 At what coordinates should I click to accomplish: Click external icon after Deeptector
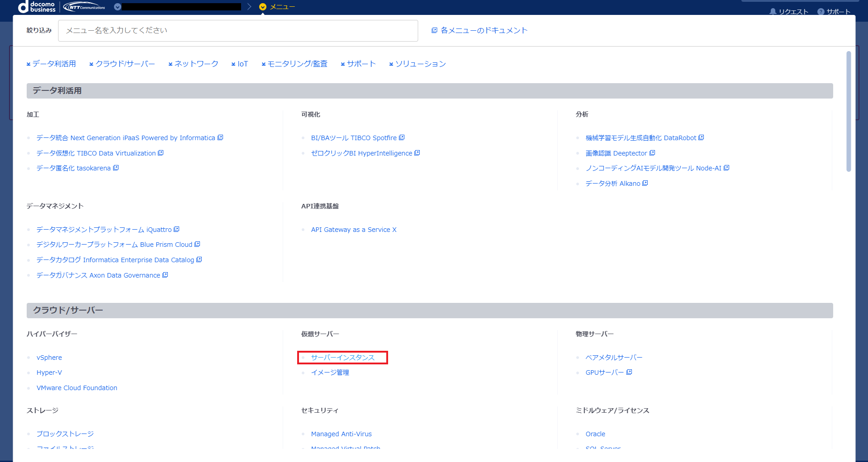[652, 153]
